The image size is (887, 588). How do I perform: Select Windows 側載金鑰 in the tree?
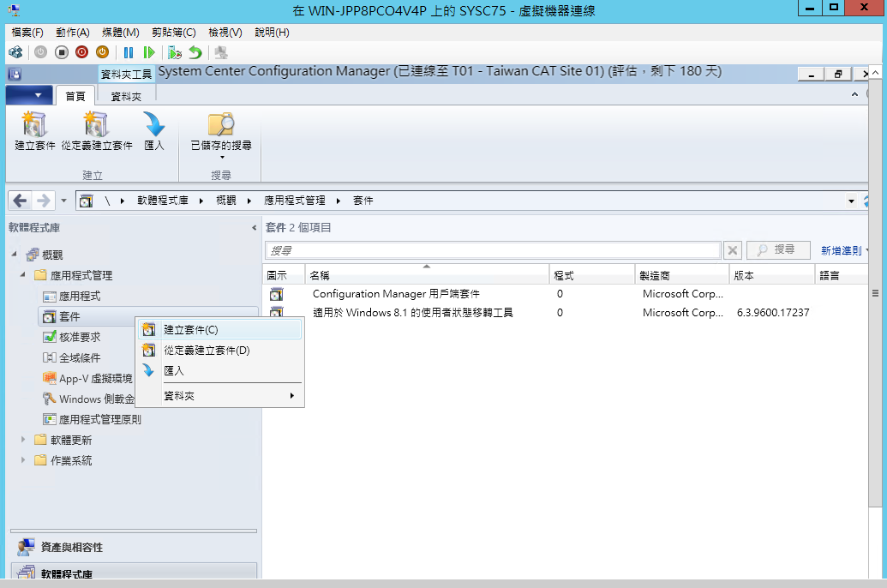click(x=89, y=399)
